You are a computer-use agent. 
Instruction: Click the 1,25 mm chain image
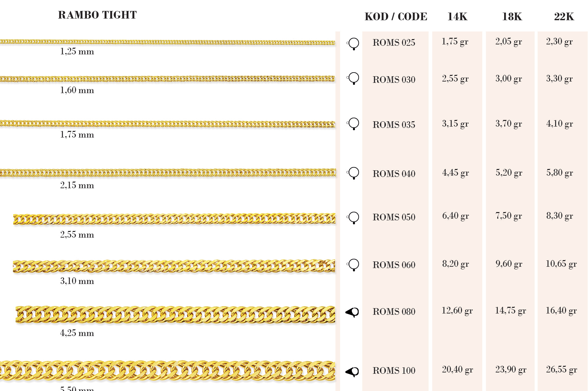(167, 42)
